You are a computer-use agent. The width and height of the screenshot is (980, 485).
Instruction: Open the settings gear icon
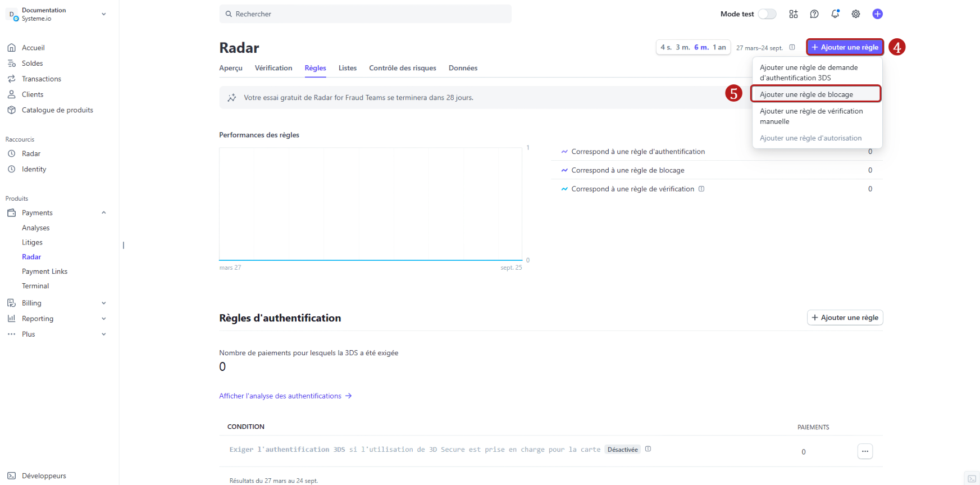[855, 14]
